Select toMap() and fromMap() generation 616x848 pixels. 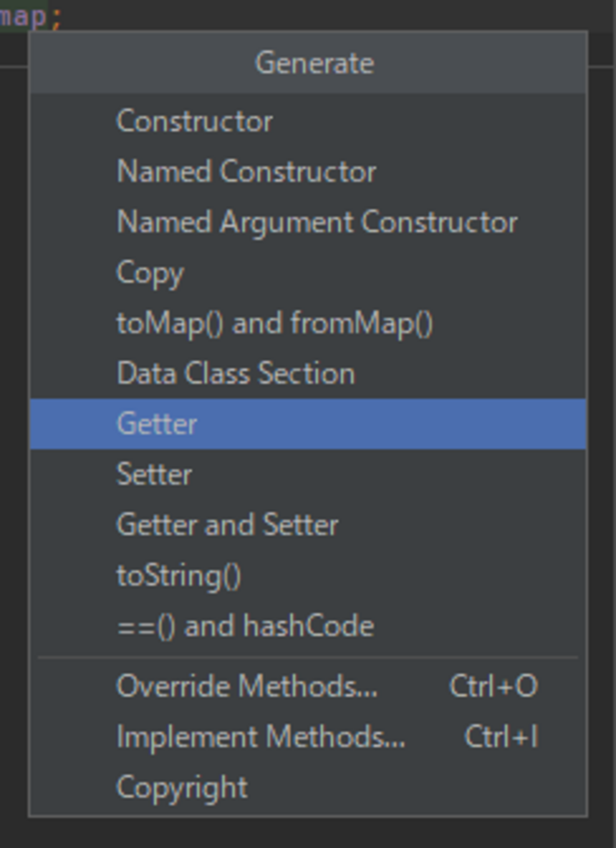308,324
